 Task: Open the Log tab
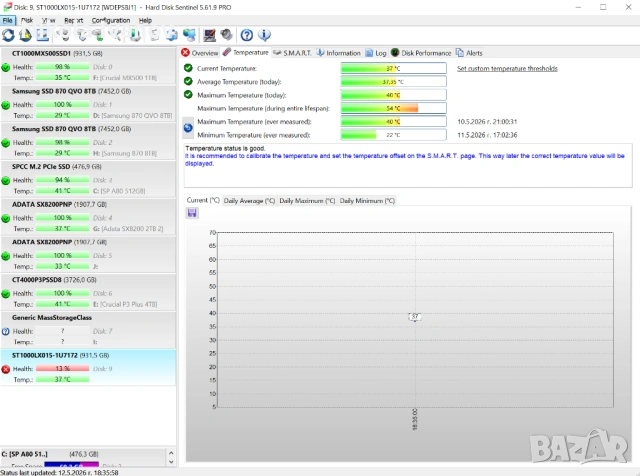click(x=376, y=53)
